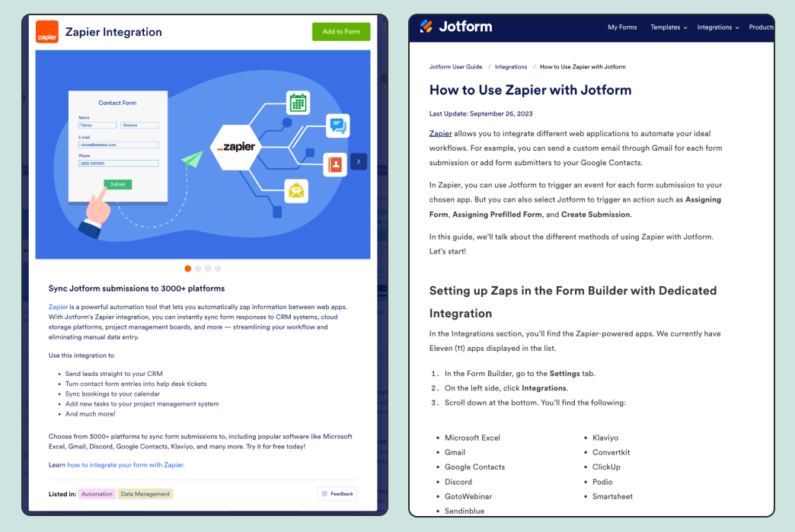Click the orange Zapier logo icon

47,32
